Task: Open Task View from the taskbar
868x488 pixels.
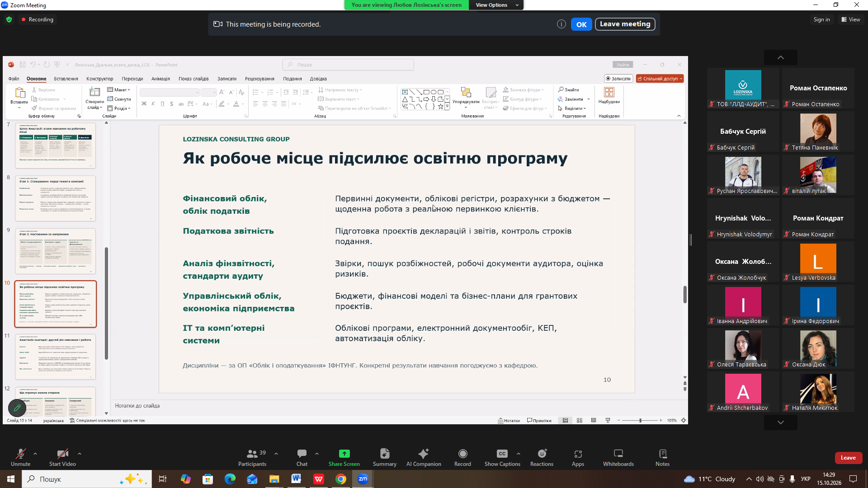Action: (x=163, y=479)
